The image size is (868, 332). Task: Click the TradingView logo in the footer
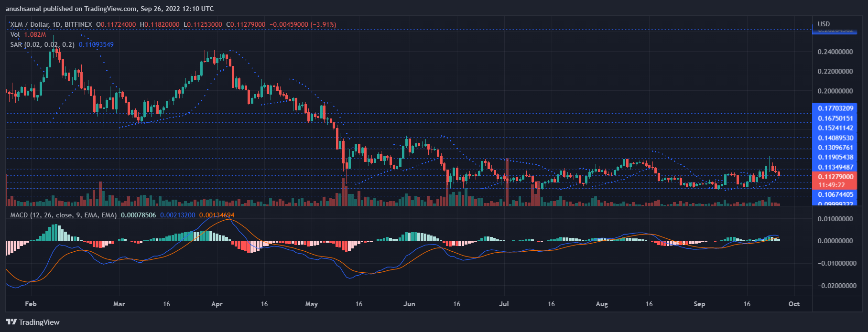33,322
